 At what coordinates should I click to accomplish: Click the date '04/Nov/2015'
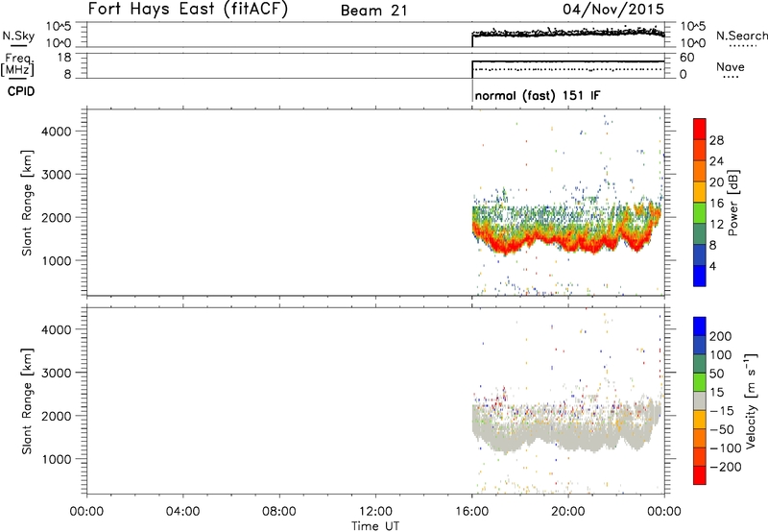(x=613, y=9)
